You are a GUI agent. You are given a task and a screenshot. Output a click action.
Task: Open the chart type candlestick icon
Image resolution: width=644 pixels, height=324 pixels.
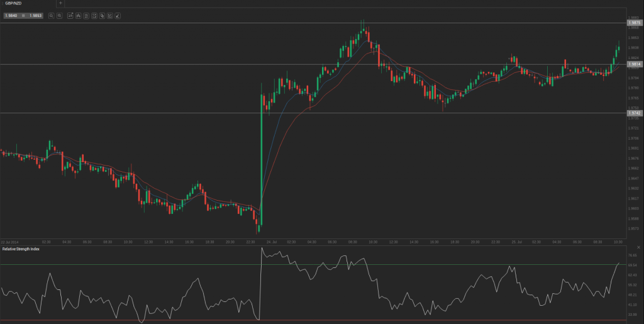78,16
